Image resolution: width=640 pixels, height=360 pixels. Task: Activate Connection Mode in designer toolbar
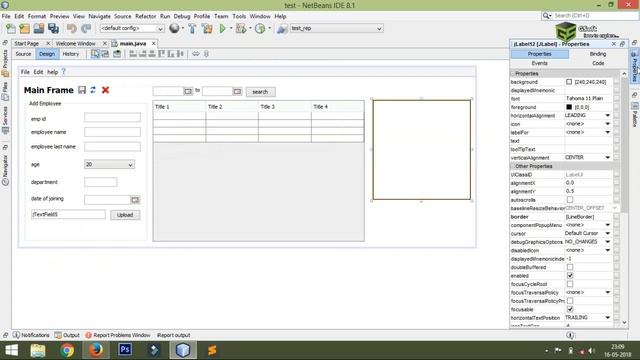[x=105, y=54]
